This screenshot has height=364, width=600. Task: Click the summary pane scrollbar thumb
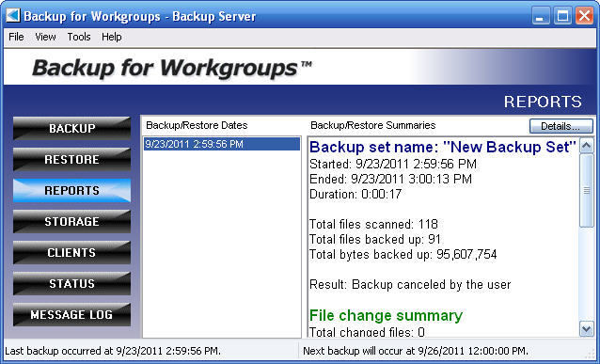[587, 190]
